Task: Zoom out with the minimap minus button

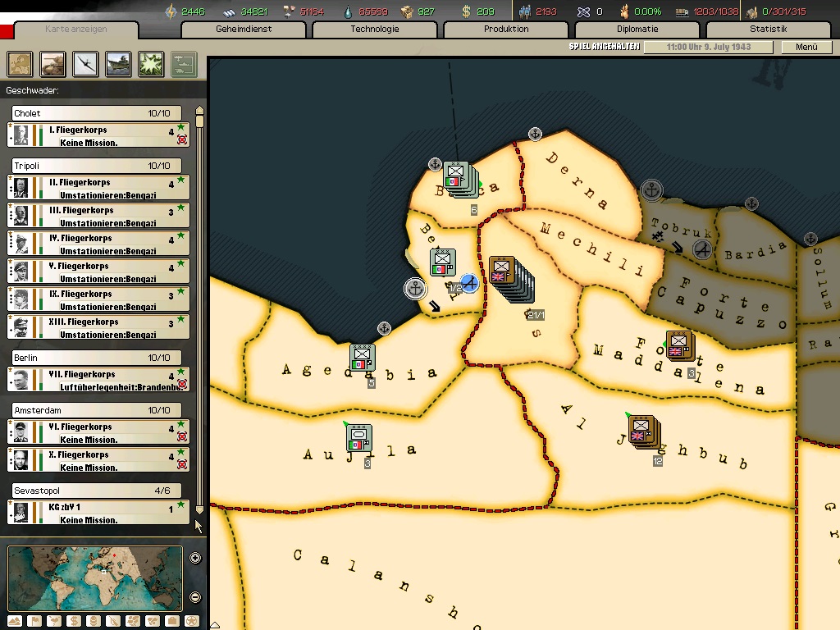Action: [195, 597]
